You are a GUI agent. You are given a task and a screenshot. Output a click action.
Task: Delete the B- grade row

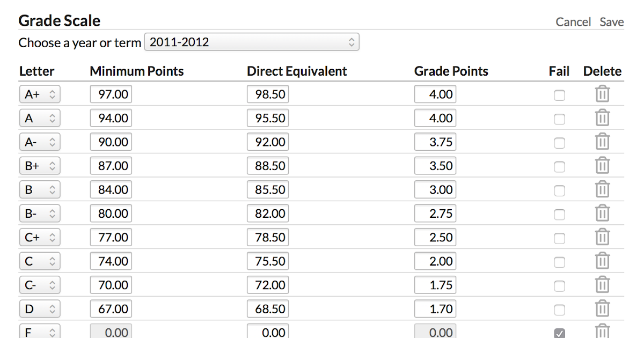(602, 213)
